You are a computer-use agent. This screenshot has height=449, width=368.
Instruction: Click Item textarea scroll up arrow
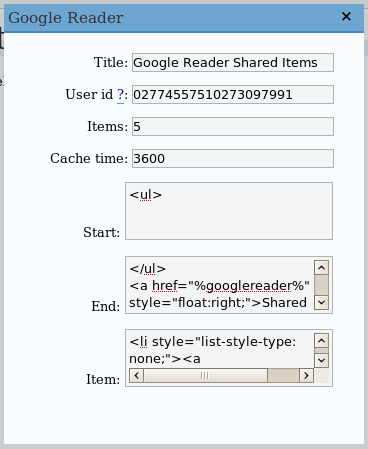coord(321,341)
